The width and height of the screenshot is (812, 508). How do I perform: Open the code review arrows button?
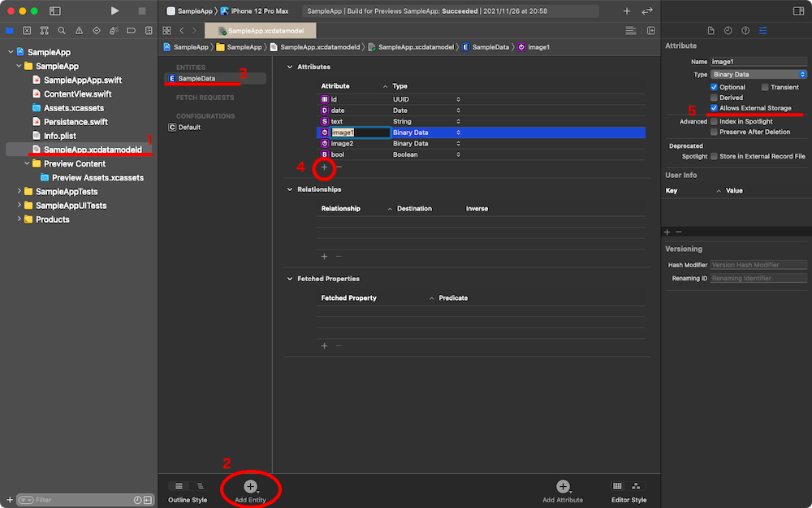click(647, 11)
